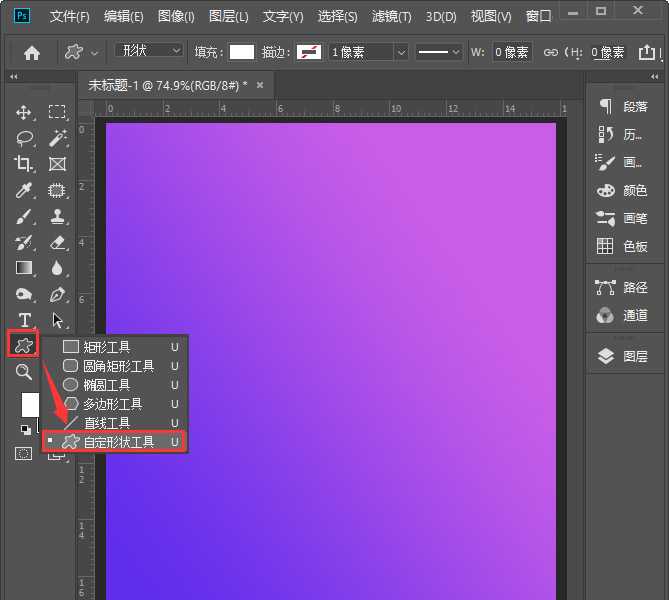This screenshot has width=669, height=600.
Task: Select the Move tool
Action: pos(24,112)
